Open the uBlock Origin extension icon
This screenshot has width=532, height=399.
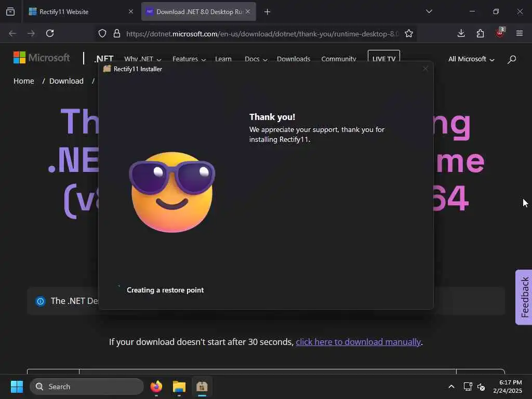[x=500, y=33]
